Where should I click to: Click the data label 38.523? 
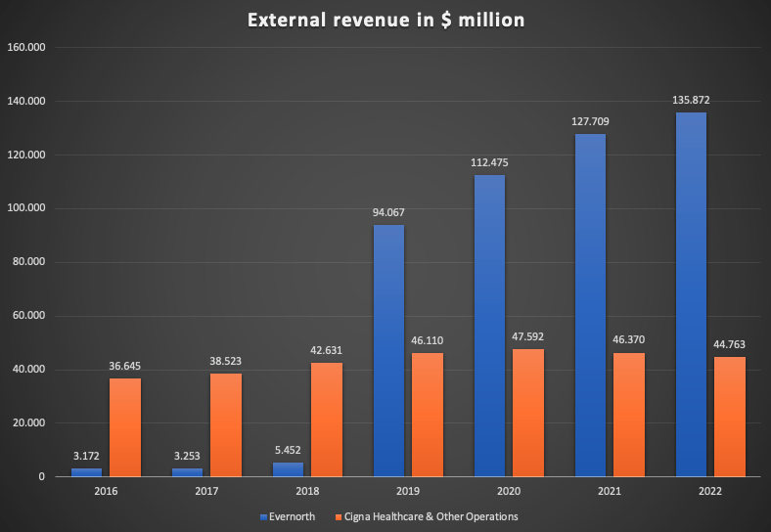click(226, 361)
